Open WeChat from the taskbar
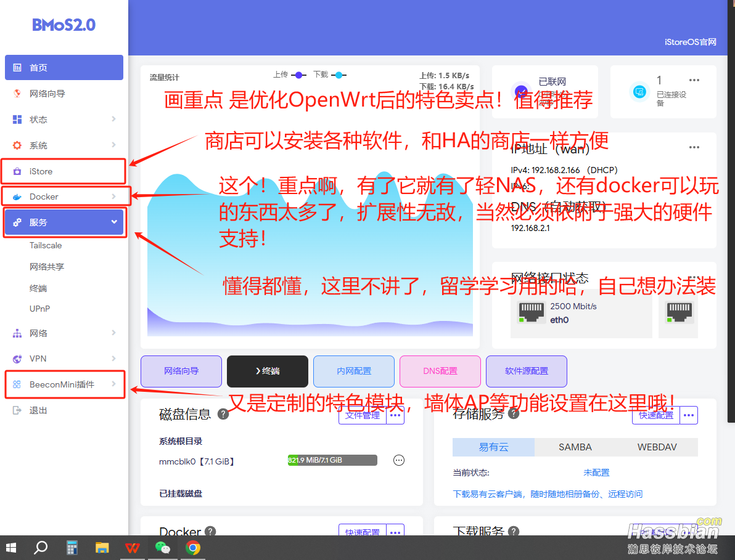 tap(163, 547)
